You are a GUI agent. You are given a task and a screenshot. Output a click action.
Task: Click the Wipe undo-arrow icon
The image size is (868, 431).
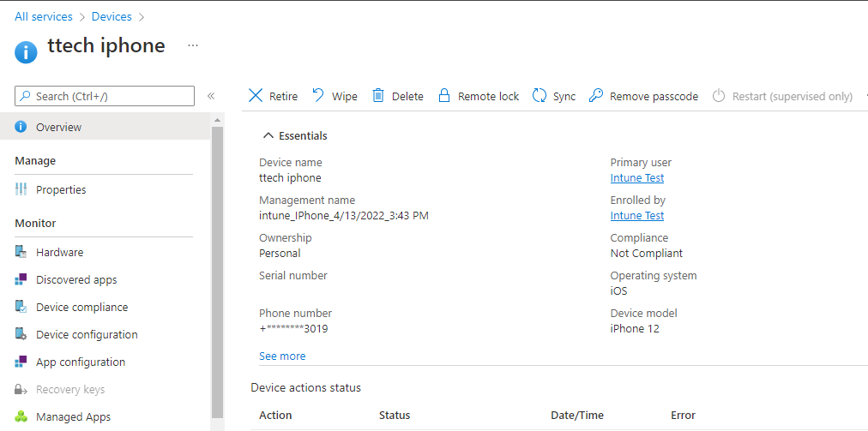[x=318, y=96]
